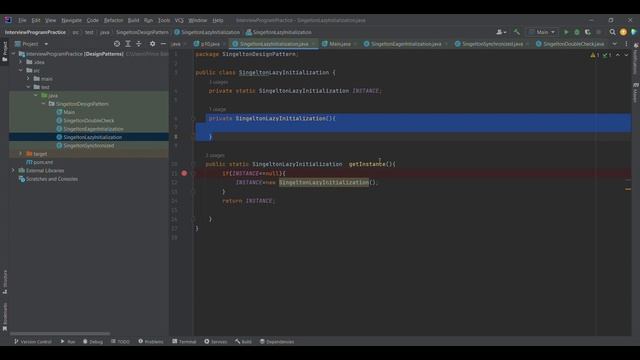640x360 pixels.
Task: Open Project panel gear options
Action: pyautogui.click(x=152, y=44)
